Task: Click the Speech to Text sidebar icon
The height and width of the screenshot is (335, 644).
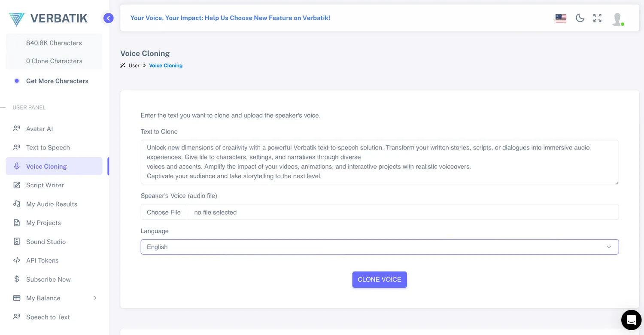Action: point(17,317)
